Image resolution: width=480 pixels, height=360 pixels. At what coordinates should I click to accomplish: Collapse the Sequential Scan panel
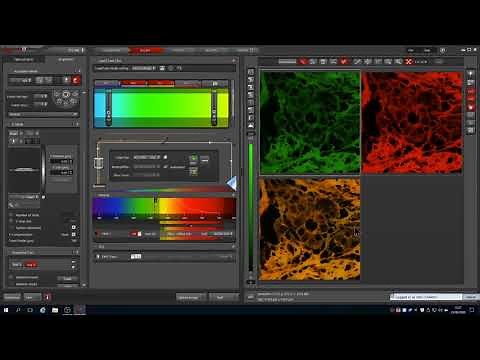[x=77, y=252]
